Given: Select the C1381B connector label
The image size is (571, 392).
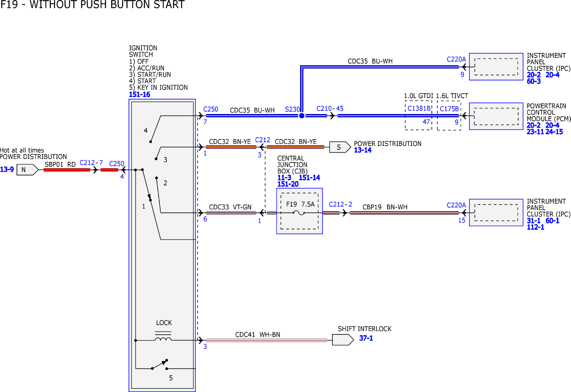Looking at the screenshot, I should [419, 108].
